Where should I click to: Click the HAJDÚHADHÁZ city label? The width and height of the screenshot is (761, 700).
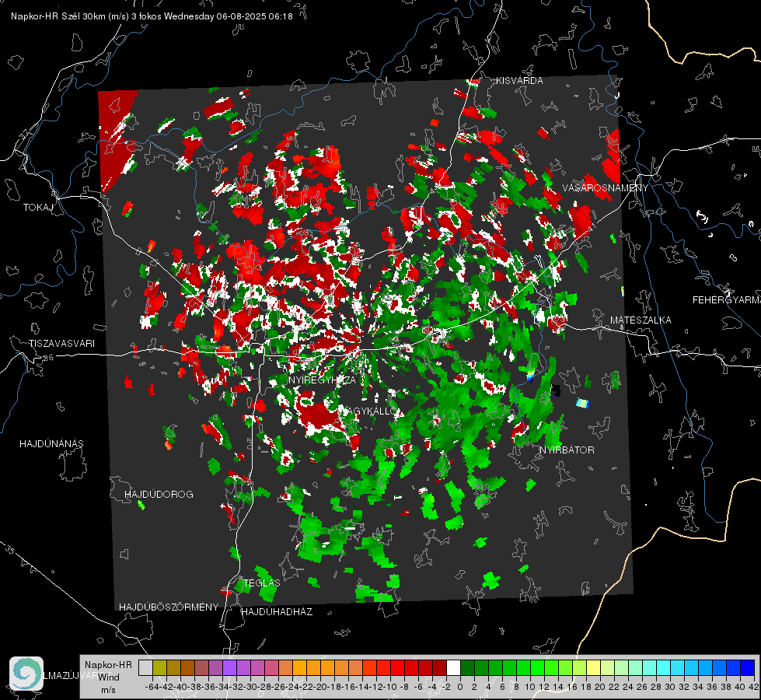pos(277,612)
